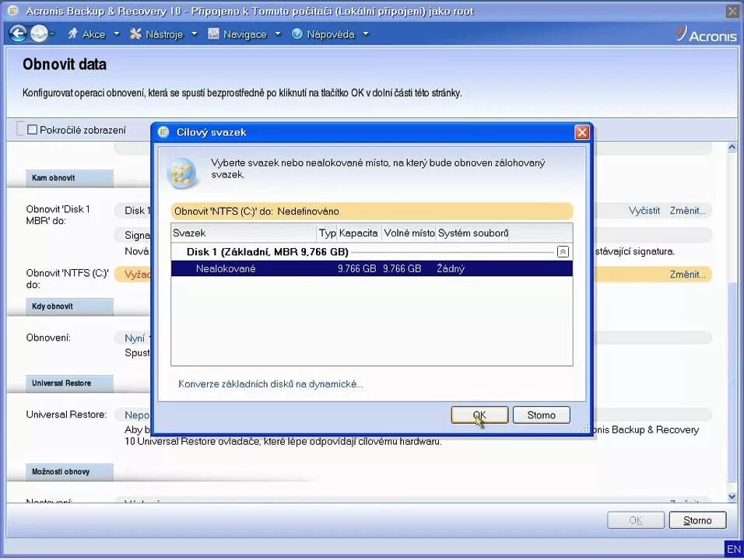Click Storno in Cílový svazek dialog
This screenshot has width=744, height=560.
click(542, 415)
